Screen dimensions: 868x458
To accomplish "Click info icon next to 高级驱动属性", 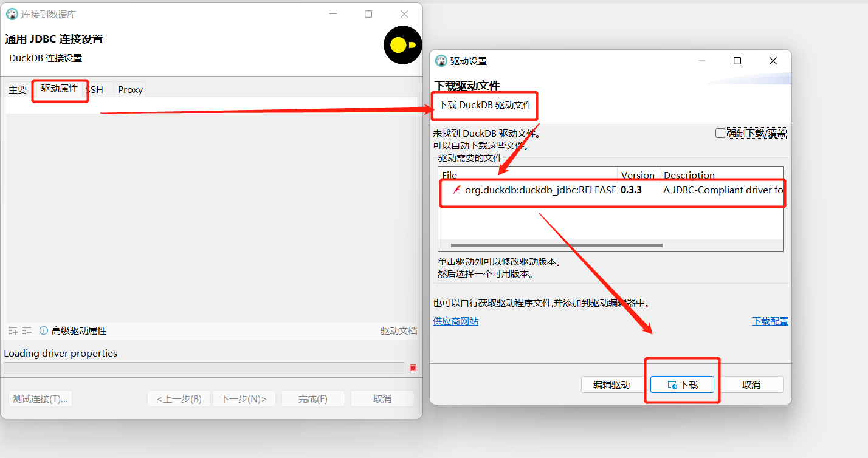I will (44, 330).
